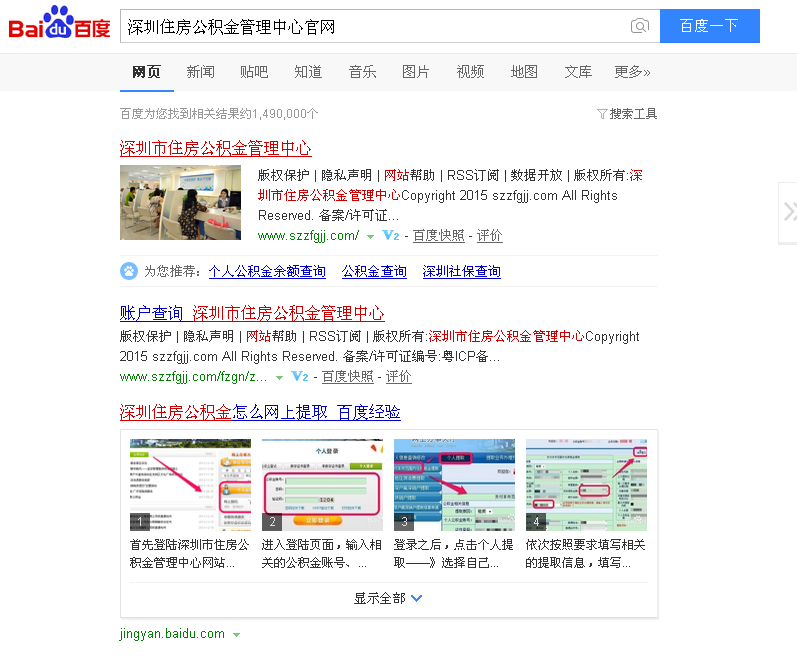Viewport: 797px width, 661px height.
Task: Open the 音乐 tab
Action: point(362,72)
